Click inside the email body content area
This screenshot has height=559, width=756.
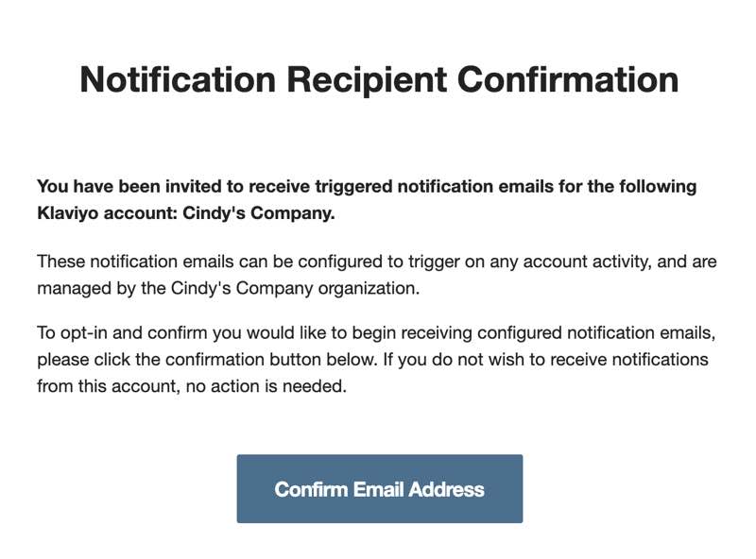[x=378, y=283]
